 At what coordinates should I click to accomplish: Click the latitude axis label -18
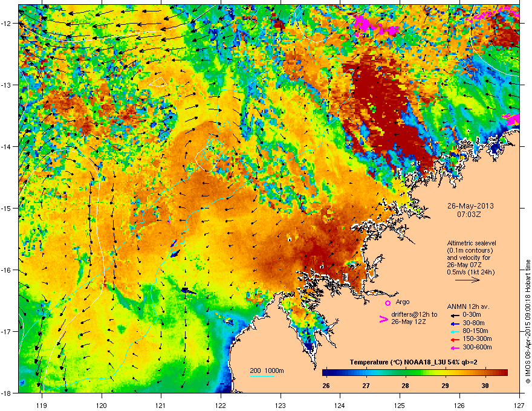pos(6,393)
